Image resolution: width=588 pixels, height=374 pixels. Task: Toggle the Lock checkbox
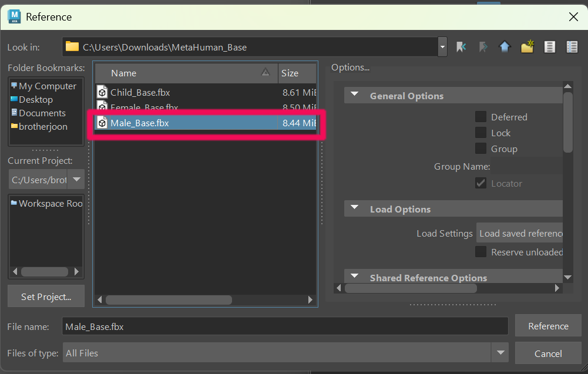click(x=481, y=133)
